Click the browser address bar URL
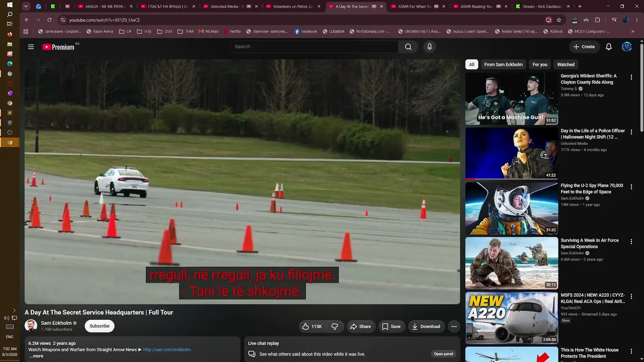The width and height of the screenshot is (644, 362). tap(105, 20)
